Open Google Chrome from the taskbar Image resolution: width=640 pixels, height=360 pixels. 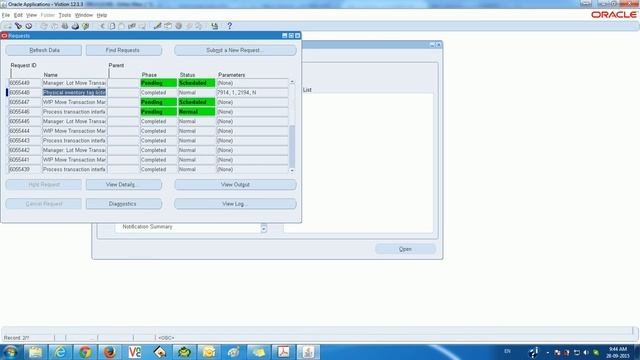click(x=85, y=352)
